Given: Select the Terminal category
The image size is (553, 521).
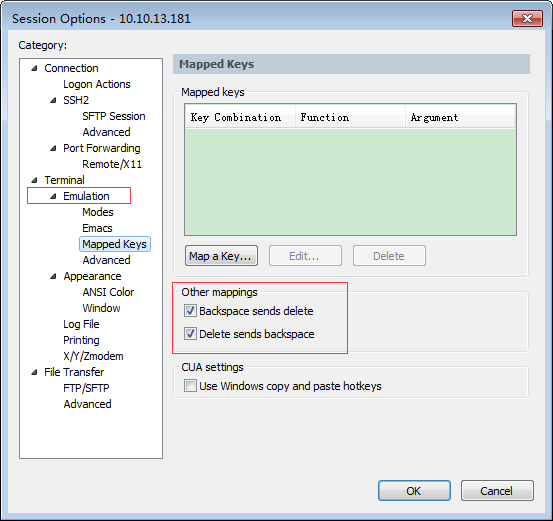Looking at the screenshot, I should click(64, 180).
